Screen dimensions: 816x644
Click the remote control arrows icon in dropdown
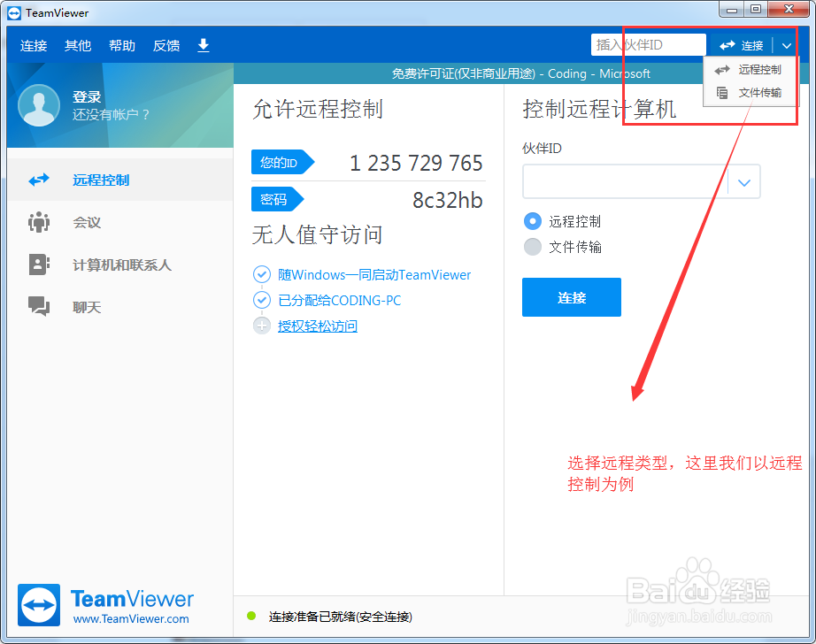[x=722, y=70]
